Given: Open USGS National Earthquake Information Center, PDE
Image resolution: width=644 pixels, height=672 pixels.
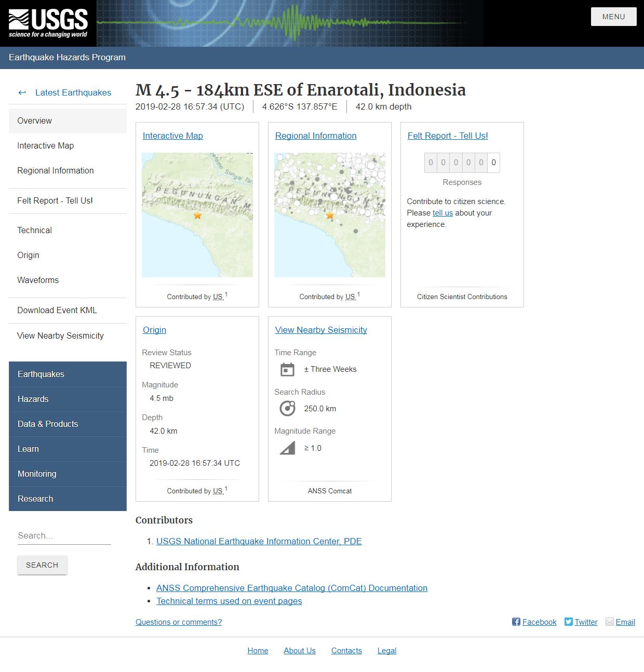Looking at the screenshot, I should [259, 541].
